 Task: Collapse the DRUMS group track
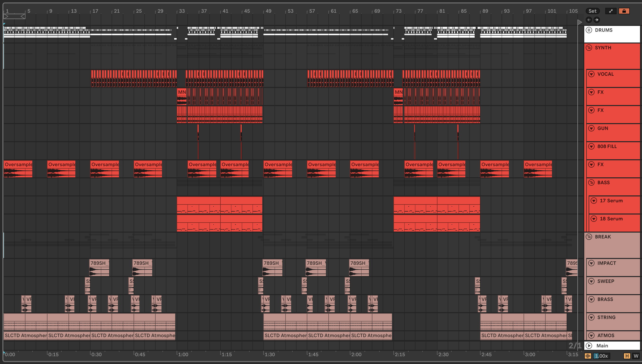[589, 30]
